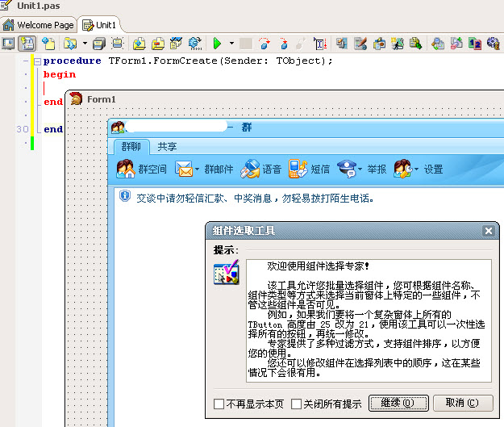Click the 短信 SMS icon
The width and height of the screenshot is (504, 427).
click(298, 170)
